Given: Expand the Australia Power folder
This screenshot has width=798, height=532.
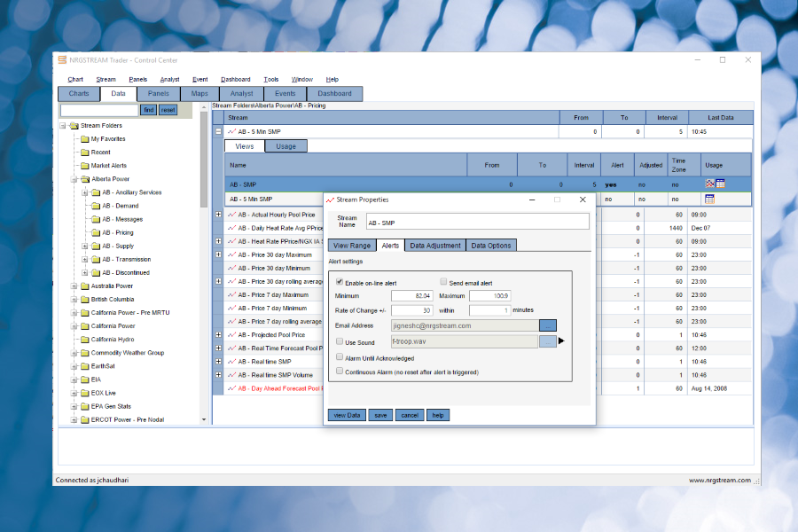Looking at the screenshot, I should tap(74, 286).
